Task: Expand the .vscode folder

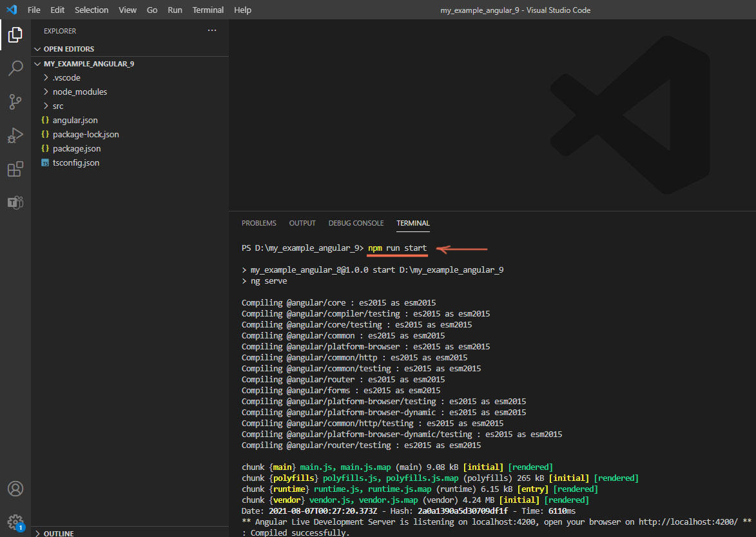Action: coord(66,77)
